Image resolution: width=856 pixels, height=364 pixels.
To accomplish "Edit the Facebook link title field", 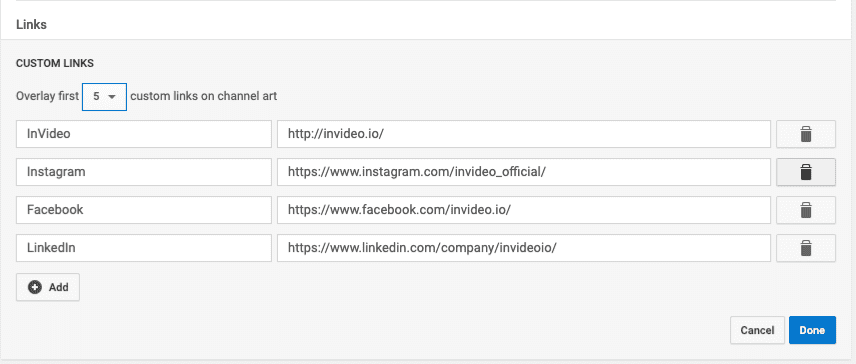I will point(144,210).
